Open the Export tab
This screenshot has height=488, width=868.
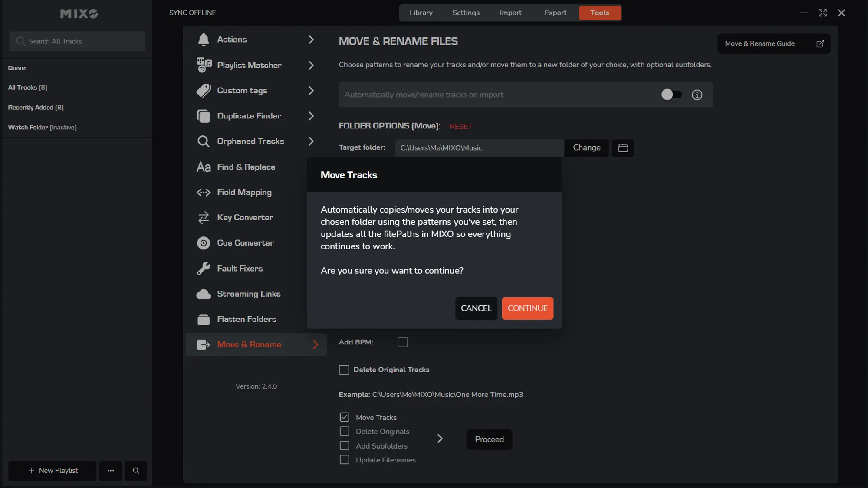[x=555, y=13]
